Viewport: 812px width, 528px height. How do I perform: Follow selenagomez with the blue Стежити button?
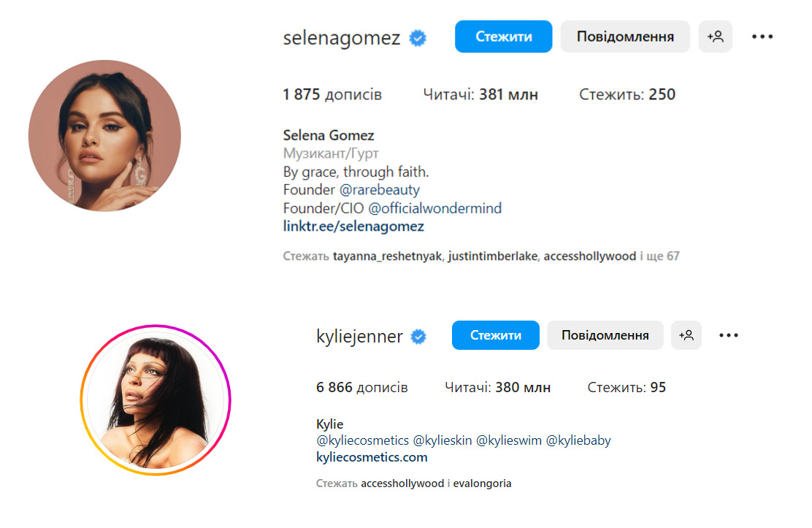click(503, 37)
